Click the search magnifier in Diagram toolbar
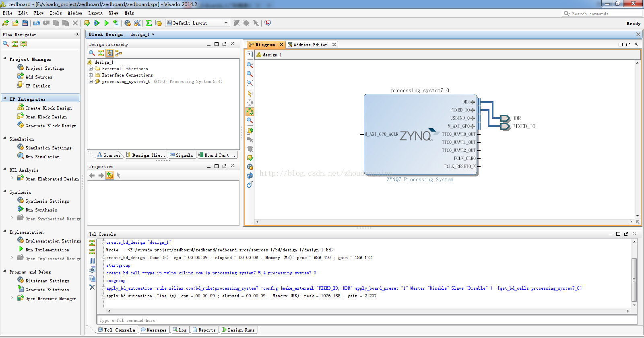 pyautogui.click(x=250, y=120)
